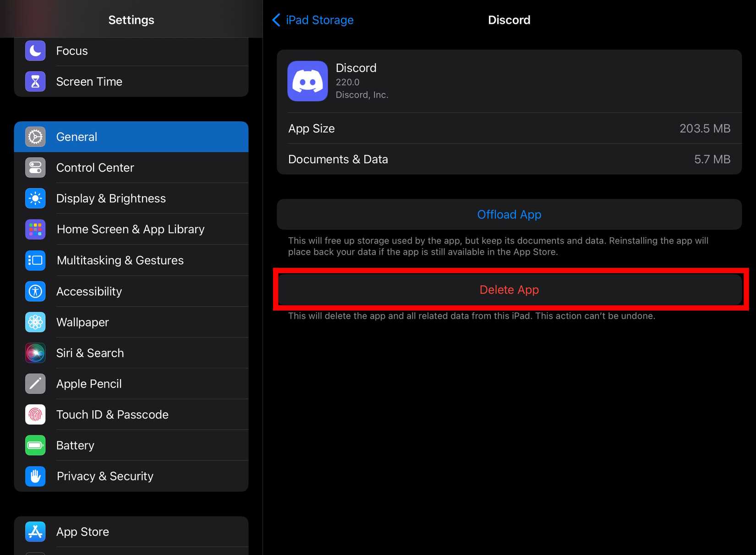This screenshot has height=555, width=756.
Task: Tap the Screen Time hourglass icon
Action: (35, 82)
